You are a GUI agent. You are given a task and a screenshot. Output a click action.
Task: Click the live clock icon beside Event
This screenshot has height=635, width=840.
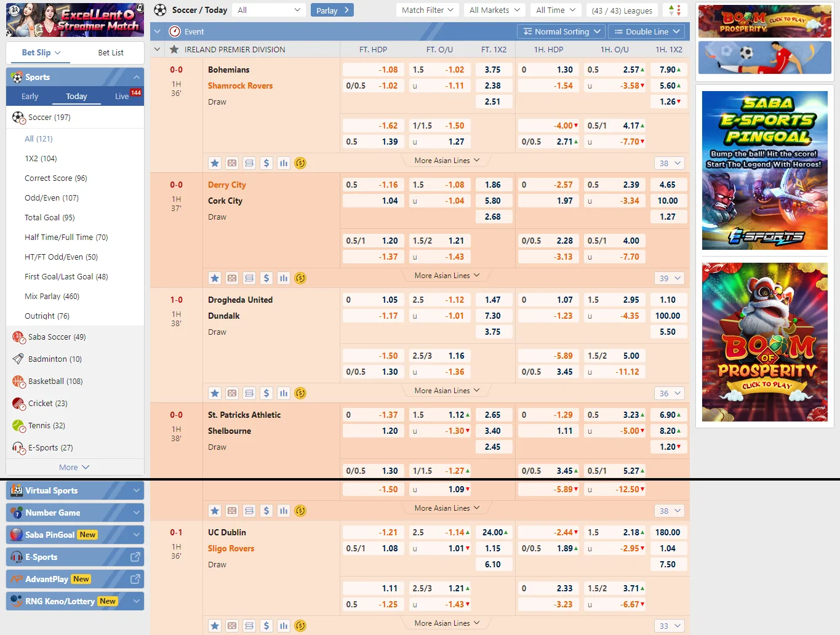coord(175,31)
